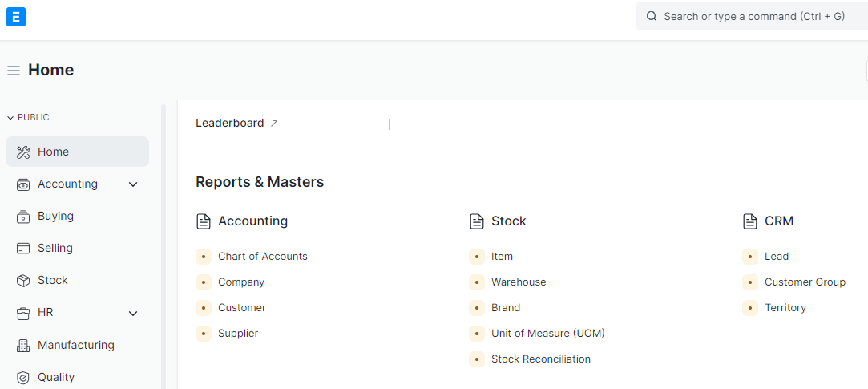
Task: Click the sidebar vertical scrollbar
Action: pyautogui.click(x=164, y=246)
